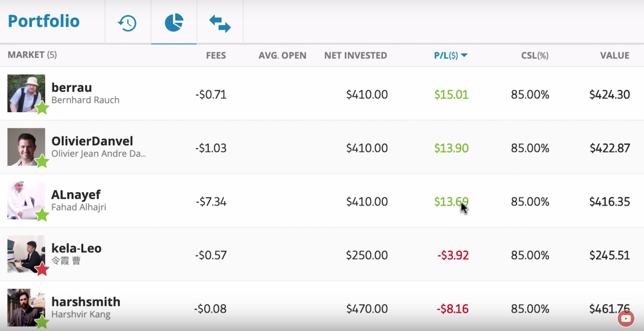Click the green star on harshsmith's avatar

(42, 321)
